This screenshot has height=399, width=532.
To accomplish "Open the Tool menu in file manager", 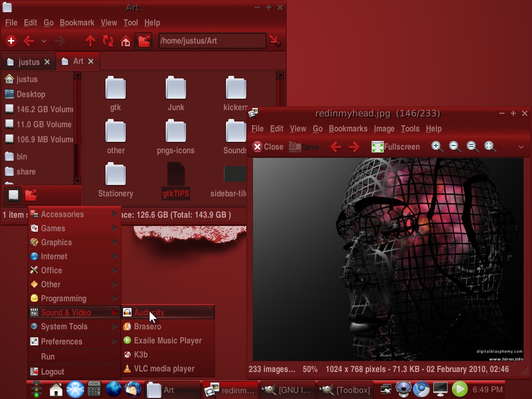I will 130,23.
